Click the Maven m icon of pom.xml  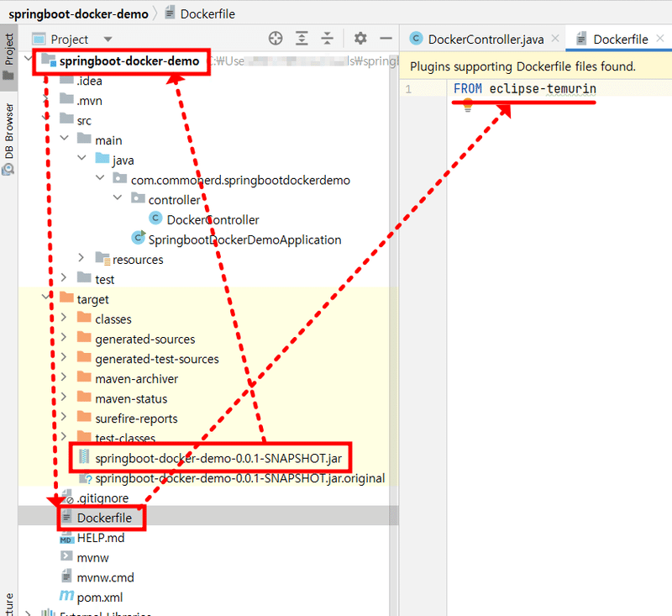coord(66,596)
